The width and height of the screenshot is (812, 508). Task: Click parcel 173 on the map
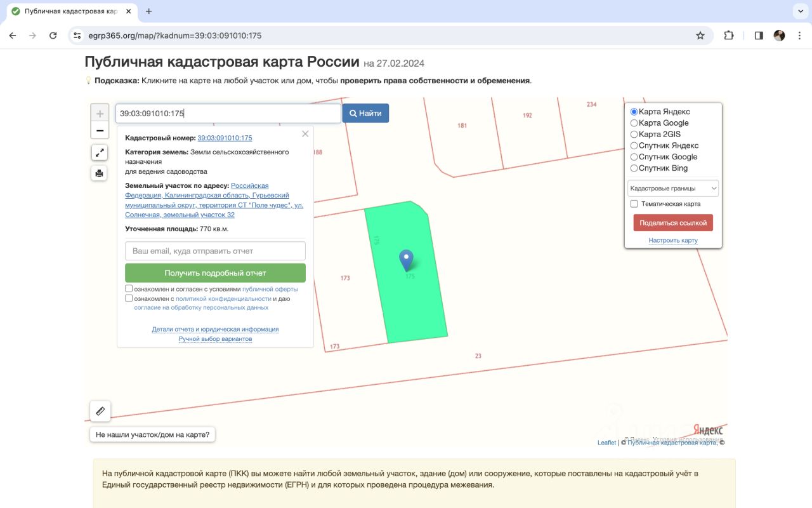click(345, 278)
